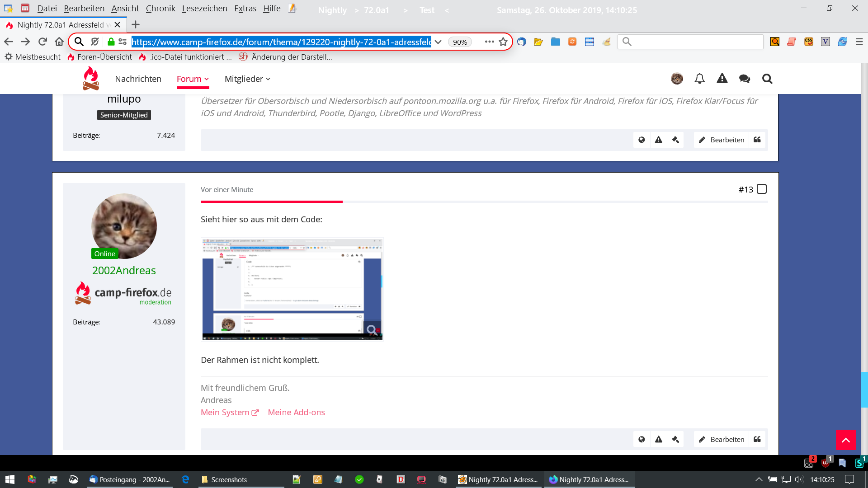The width and height of the screenshot is (868, 488).
Task: Open the Extras menu
Action: click(x=245, y=8)
